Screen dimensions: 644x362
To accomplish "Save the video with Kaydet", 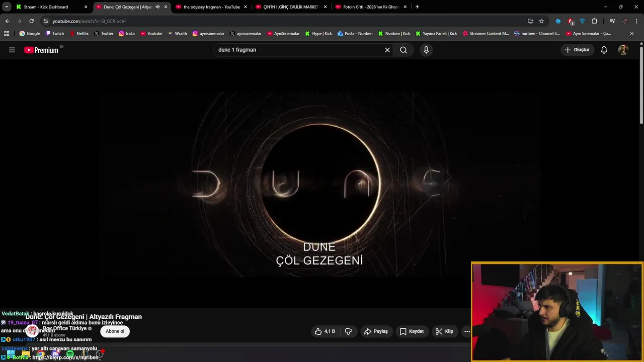I will [412, 331].
